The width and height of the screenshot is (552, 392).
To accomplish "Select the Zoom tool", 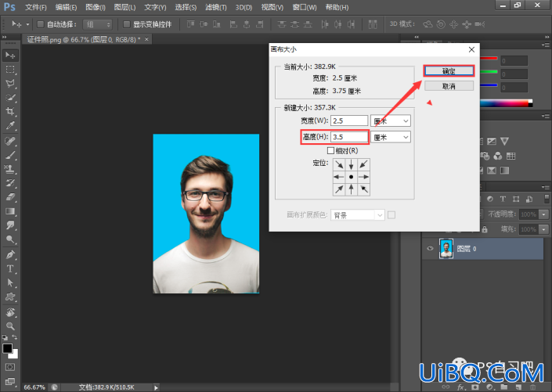I will [10, 325].
